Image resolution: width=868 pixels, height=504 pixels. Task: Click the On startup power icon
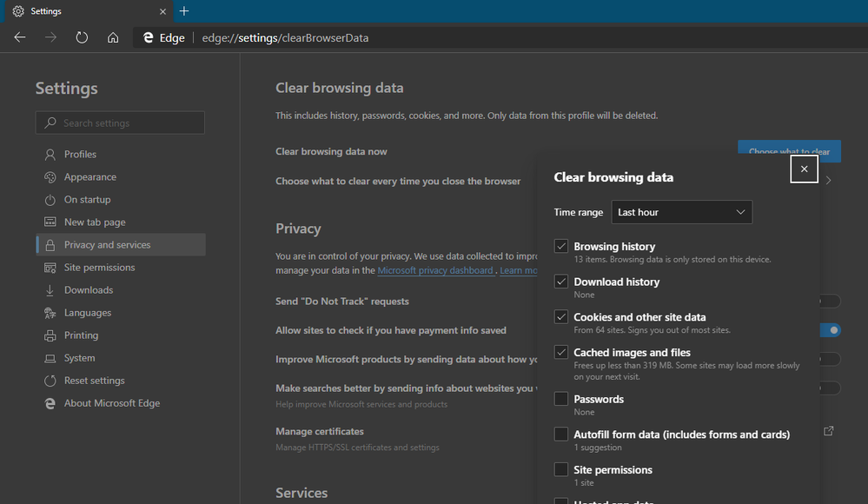tap(50, 200)
